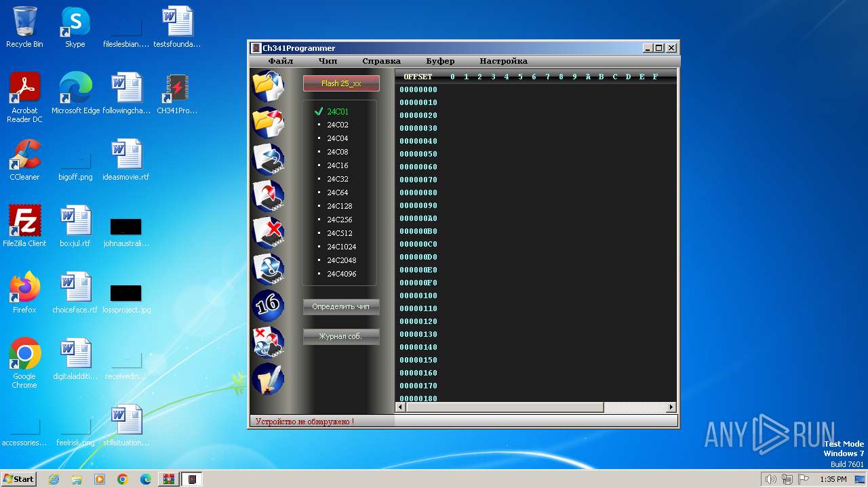This screenshot has width=868, height=488.
Task: Open the Файл menu
Action: coord(281,61)
